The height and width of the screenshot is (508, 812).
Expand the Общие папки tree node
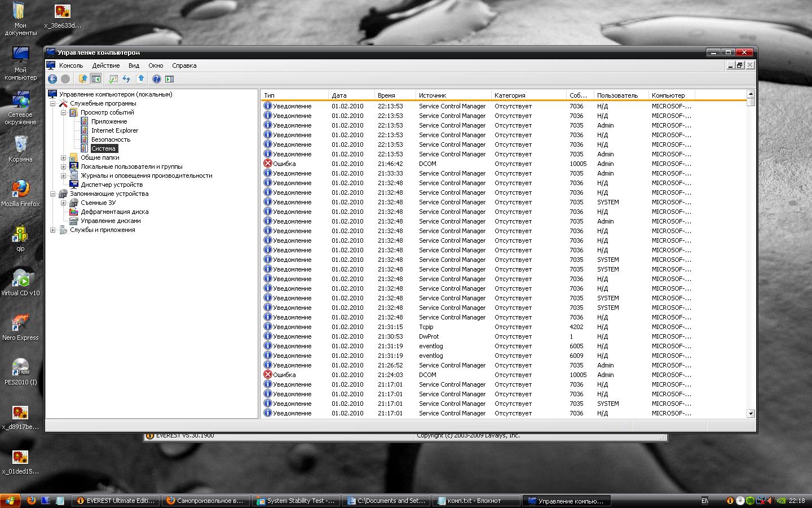tap(63, 157)
